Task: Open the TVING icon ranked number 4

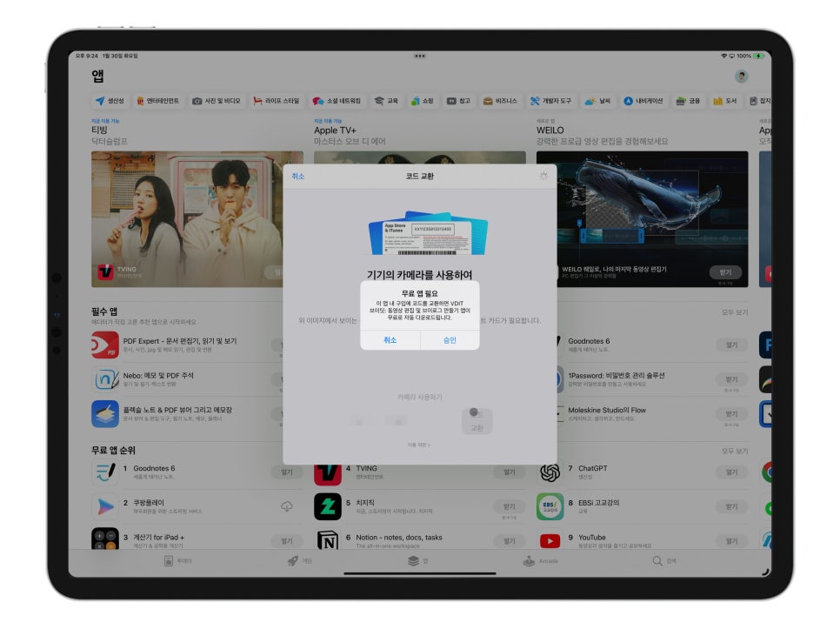Action: [x=327, y=473]
